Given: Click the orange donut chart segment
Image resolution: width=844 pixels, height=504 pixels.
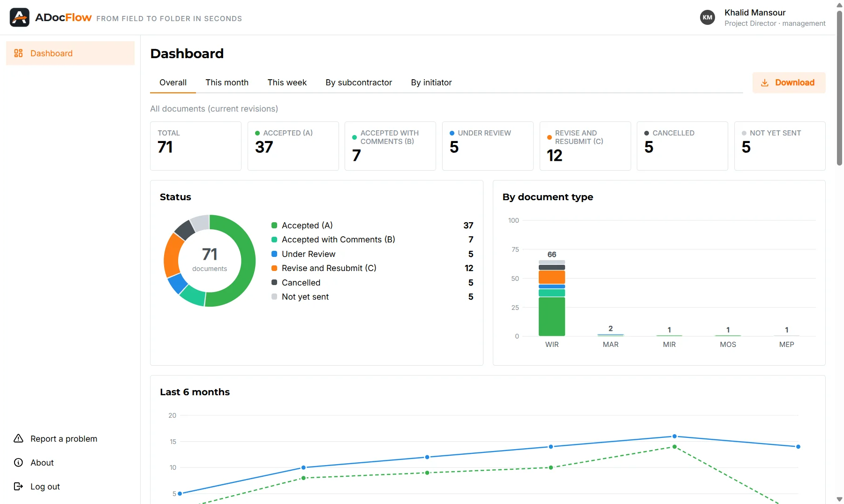Looking at the screenshot, I should pyautogui.click(x=172, y=256).
